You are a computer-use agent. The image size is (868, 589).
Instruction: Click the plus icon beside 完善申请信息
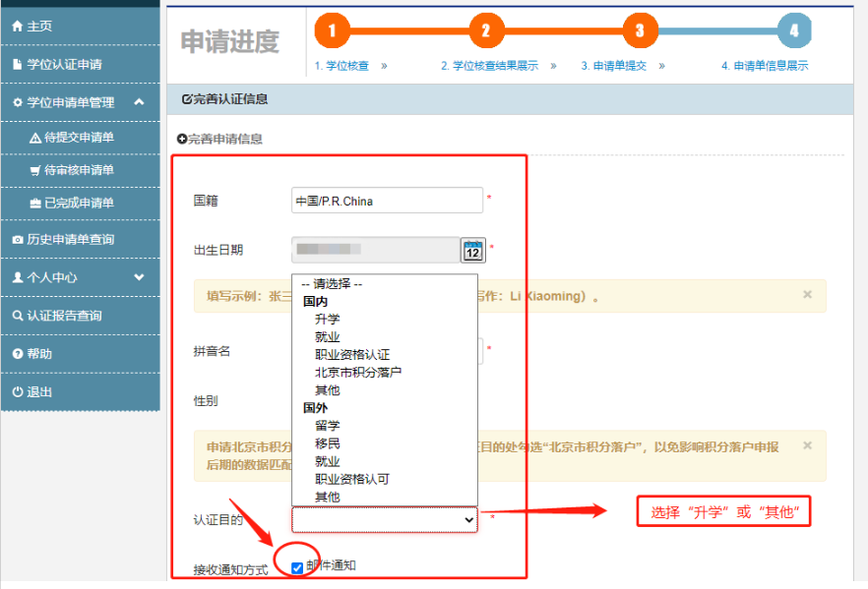click(182, 140)
